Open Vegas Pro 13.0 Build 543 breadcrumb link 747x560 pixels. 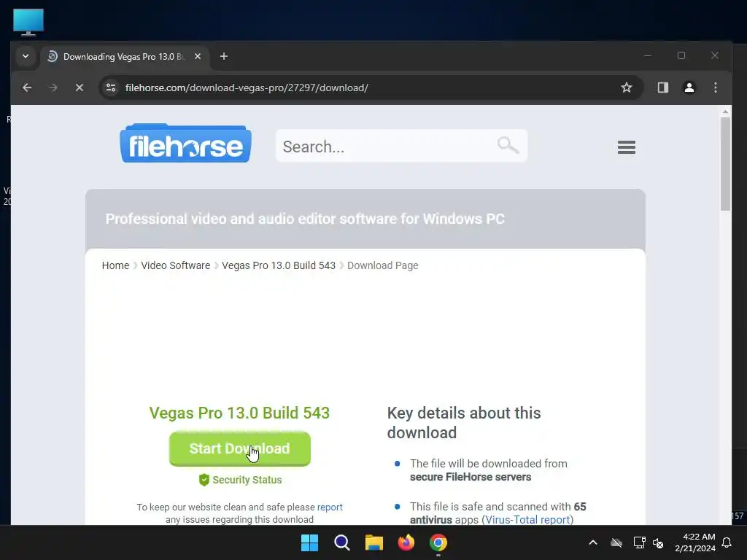tap(279, 265)
